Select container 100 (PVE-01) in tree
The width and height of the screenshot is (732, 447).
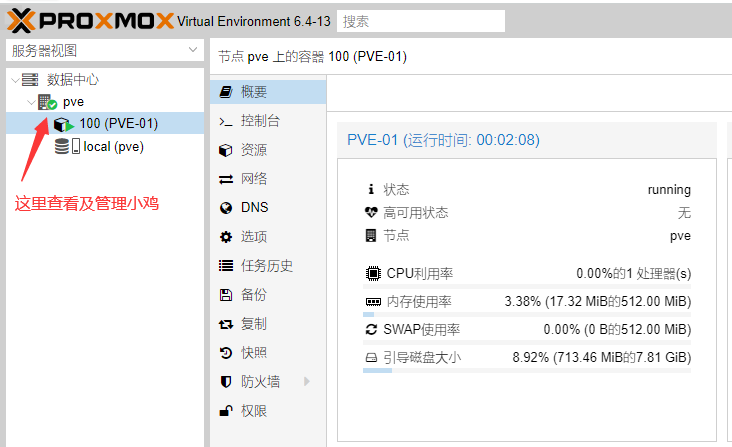(118, 124)
